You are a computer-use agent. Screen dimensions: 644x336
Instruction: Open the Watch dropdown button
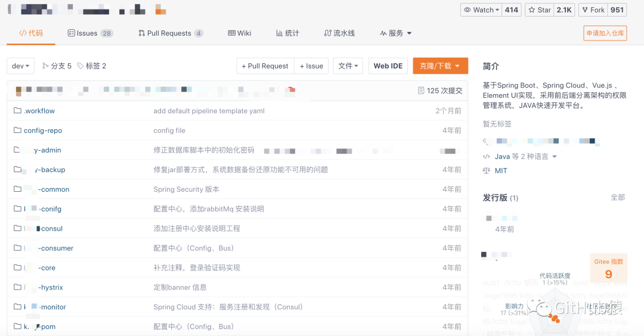[x=481, y=10]
